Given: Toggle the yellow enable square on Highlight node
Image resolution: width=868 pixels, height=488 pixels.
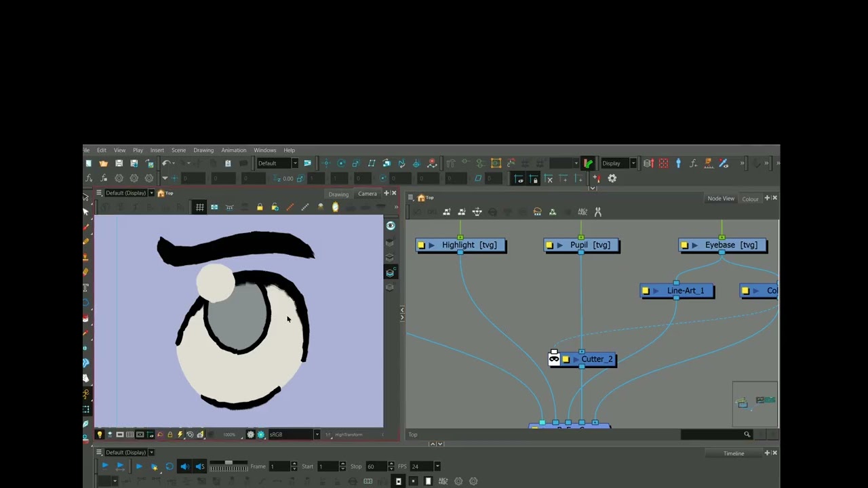Looking at the screenshot, I should pyautogui.click(x=421, y=245).
